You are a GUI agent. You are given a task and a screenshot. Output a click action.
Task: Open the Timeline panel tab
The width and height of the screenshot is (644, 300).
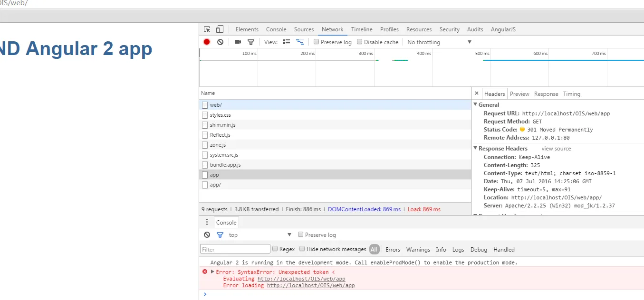(x=362, y=29)
